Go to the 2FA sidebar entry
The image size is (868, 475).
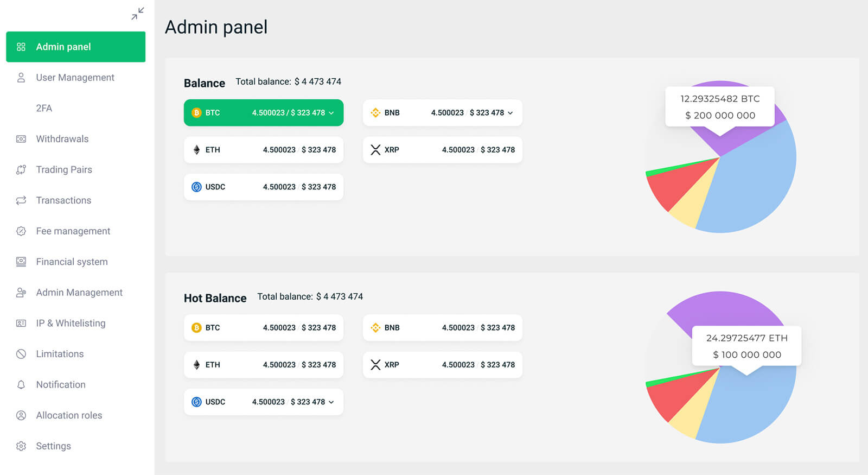[x=44, y=108]
